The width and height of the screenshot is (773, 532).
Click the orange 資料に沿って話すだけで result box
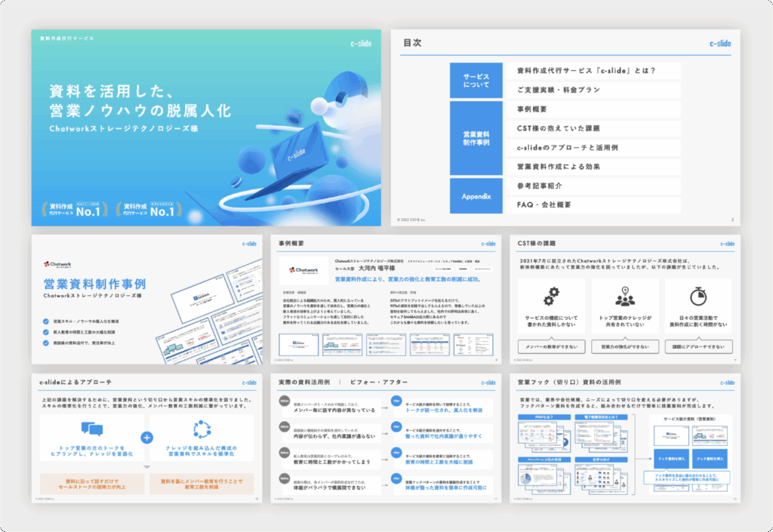[91, 484]
